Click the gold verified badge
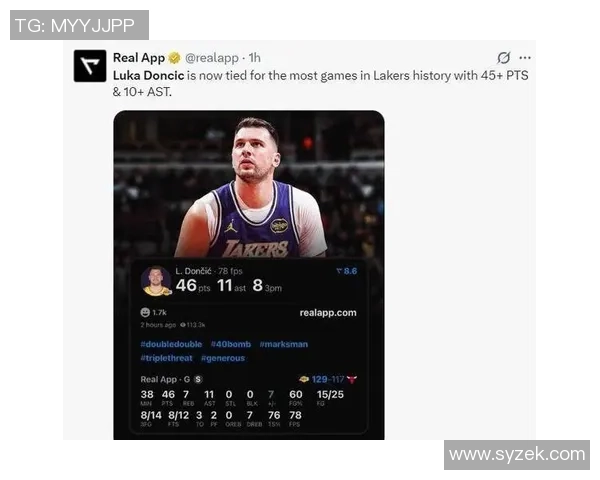The height and width of the screenshot is (480, 600). click(x=174, y=58)
